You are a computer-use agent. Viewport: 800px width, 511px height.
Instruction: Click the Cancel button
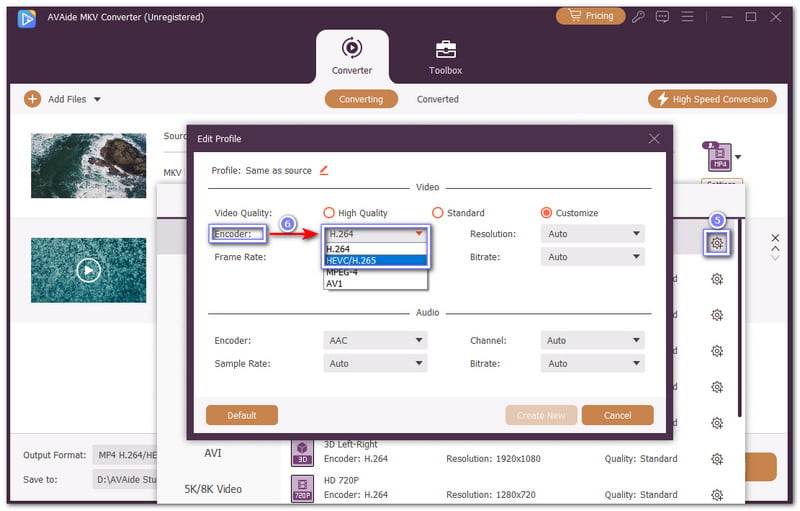pos(617,415)
